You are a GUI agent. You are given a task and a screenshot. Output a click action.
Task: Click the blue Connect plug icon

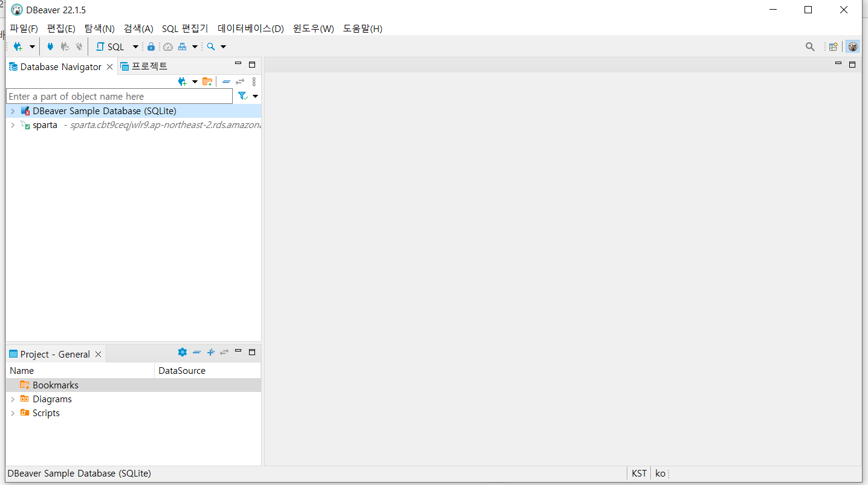(x=50, y=47)
